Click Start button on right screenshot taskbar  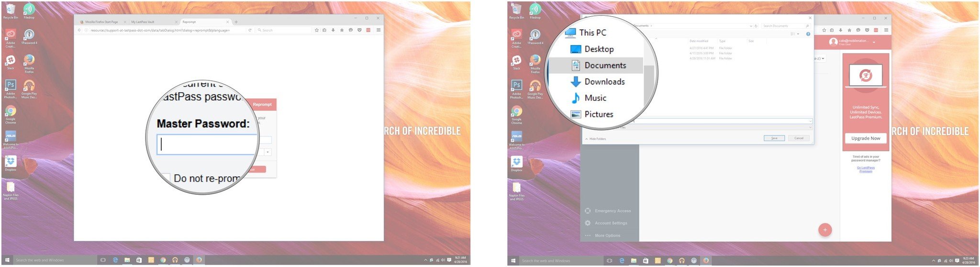pyautogui.click(x=513, y=261)
